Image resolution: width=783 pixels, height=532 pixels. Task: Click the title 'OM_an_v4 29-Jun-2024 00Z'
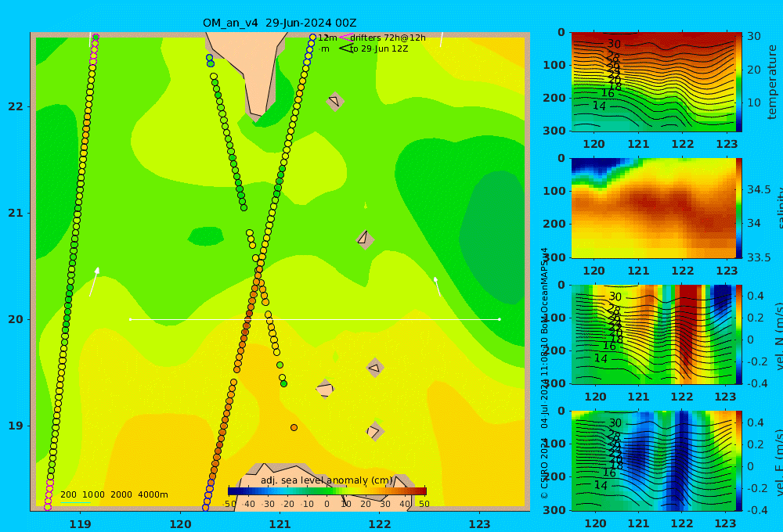280,23
